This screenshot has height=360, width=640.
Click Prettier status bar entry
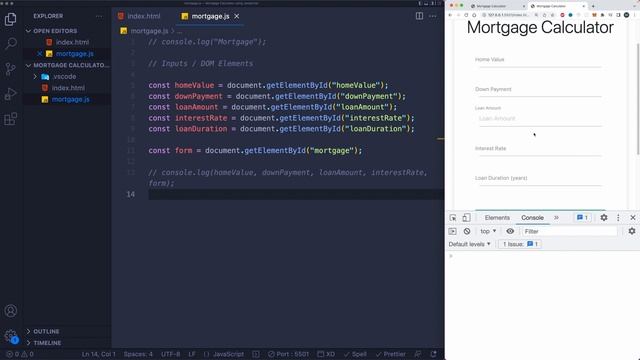click(x=391, y=354)
